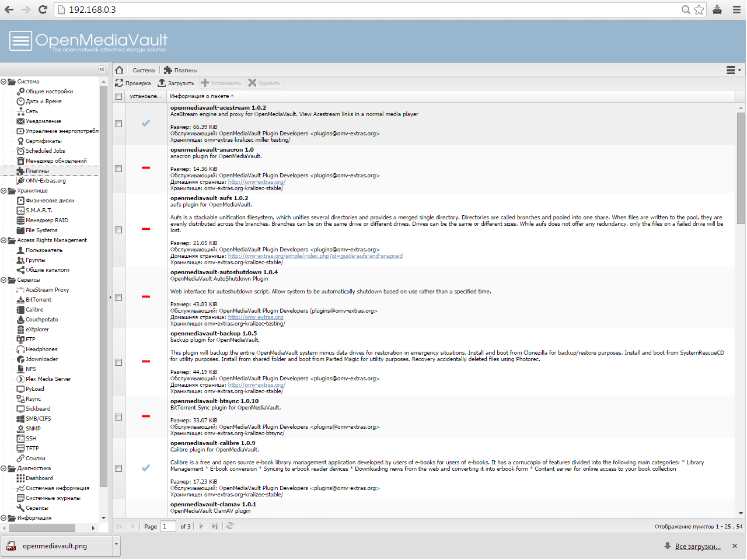The height and width of the screenshot is (560, 747).
Task: Click Проверка refresh toolbar button
Action: [x=133, y=83]
